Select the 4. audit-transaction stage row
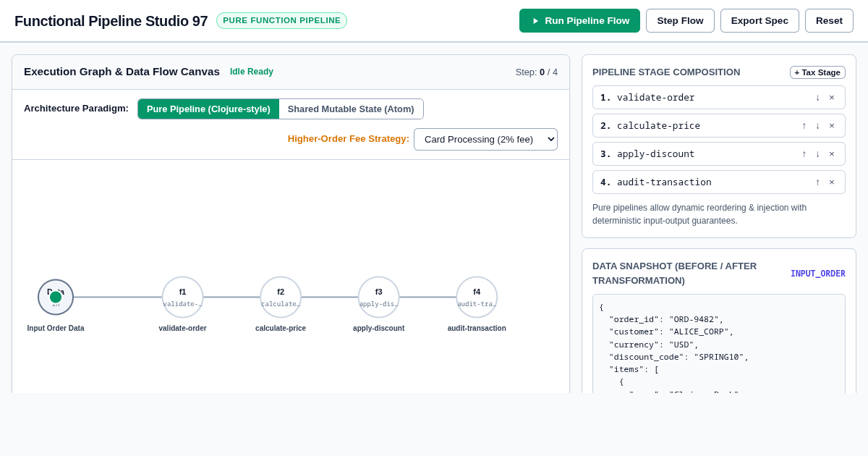Screen dimensions: 868x456 coord(719,182)
